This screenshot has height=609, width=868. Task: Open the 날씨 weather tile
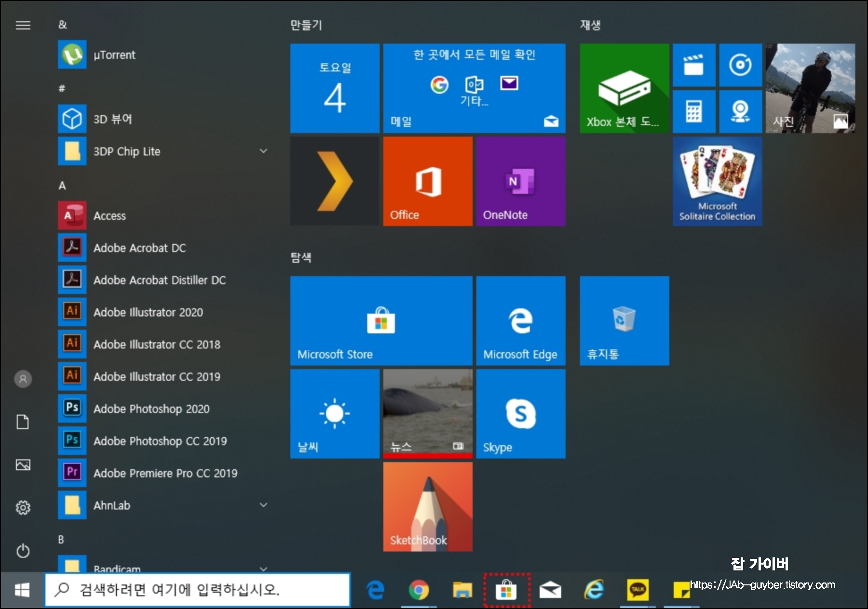click(335, 414)
